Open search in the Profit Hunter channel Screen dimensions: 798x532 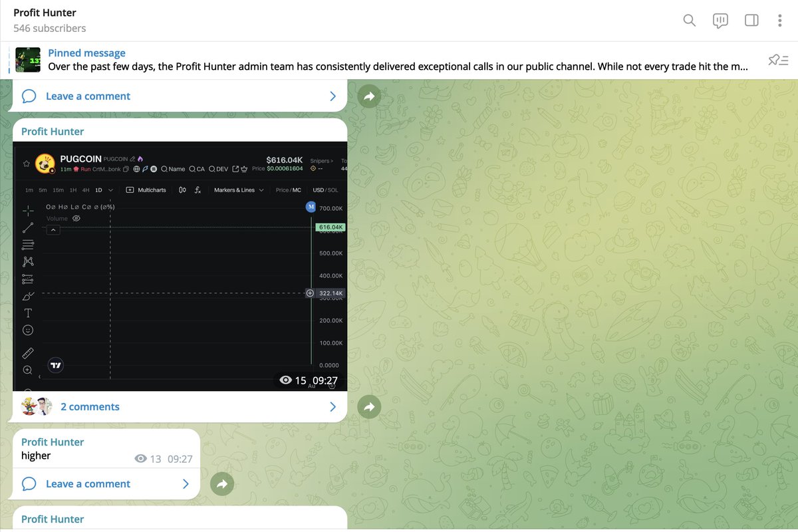coord(690,21)
